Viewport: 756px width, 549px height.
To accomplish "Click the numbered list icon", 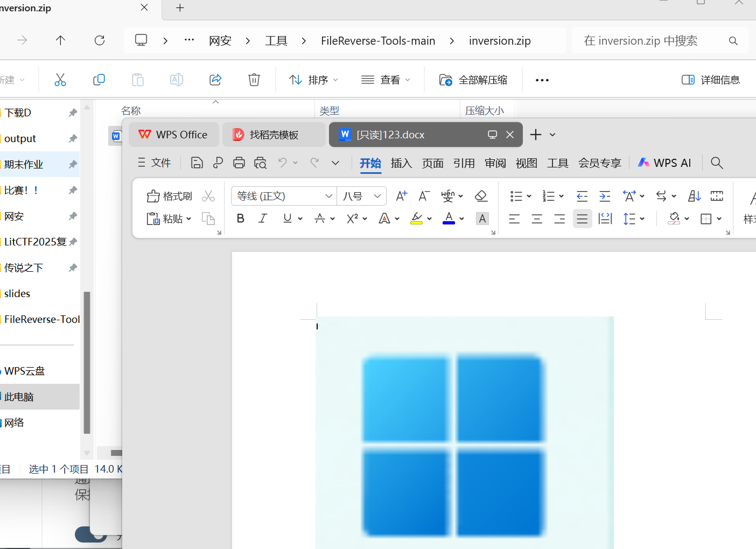I will tap(549, 196).
